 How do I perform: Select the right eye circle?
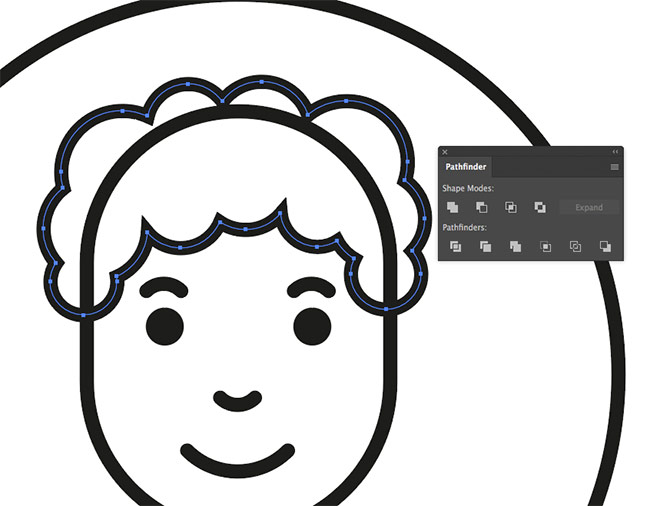coord(312,326)
